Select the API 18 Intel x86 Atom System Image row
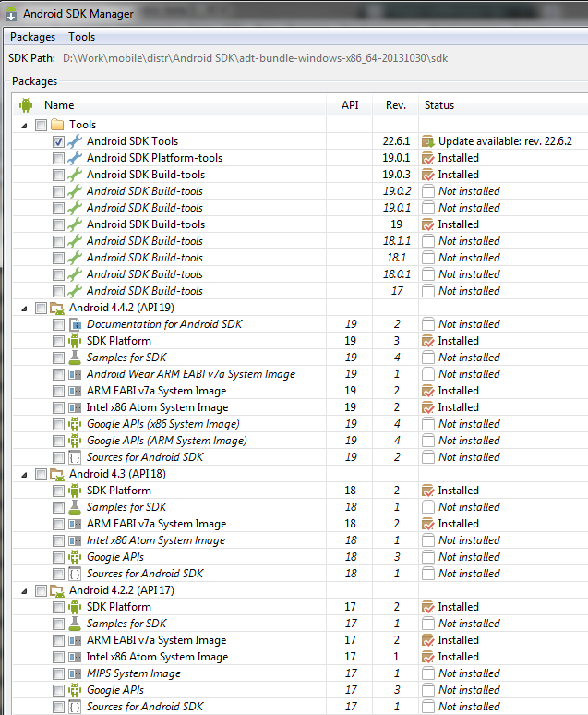 coord(300,540)
